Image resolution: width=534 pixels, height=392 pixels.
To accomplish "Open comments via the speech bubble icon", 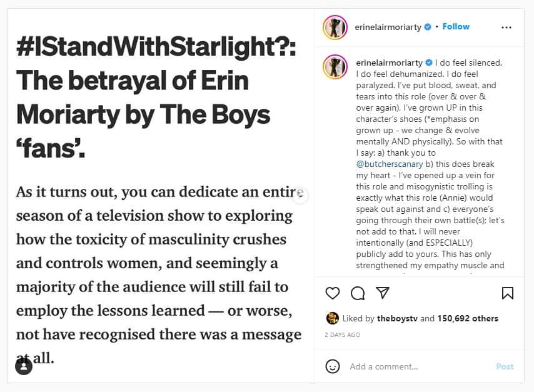I will (358, 293).
